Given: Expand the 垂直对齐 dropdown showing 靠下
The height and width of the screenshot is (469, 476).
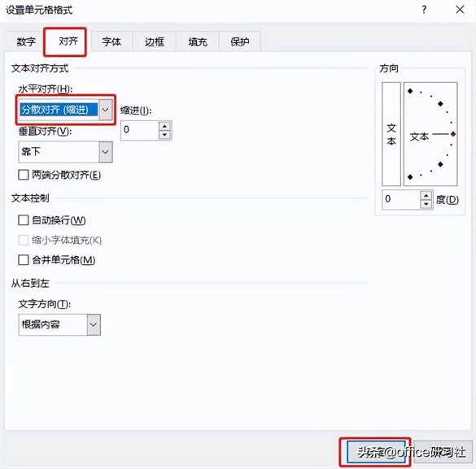Looking at the screenshot, I should 105,151.
